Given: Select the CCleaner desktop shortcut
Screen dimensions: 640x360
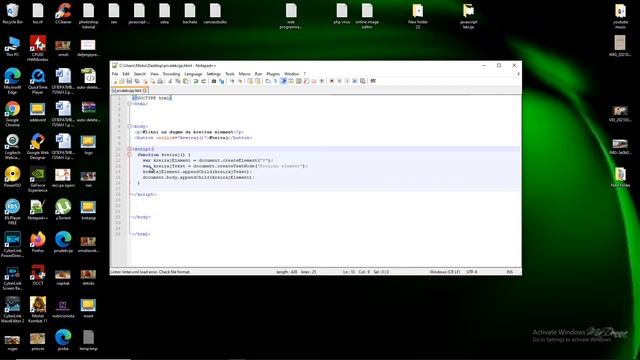Looking at the screenshot, I should (x=63, y=13).
